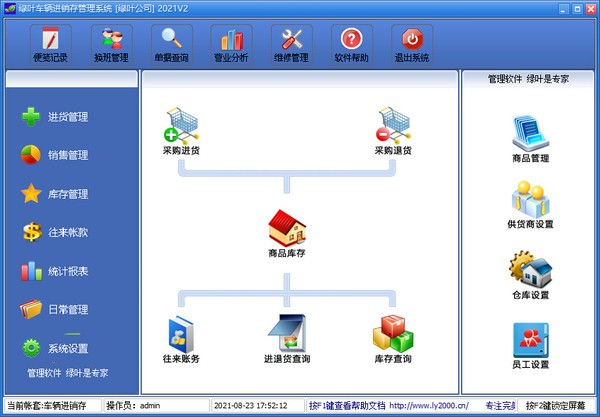Minimize the application window
This screenshot has width=600, height=417.
(x=563, y=9)
